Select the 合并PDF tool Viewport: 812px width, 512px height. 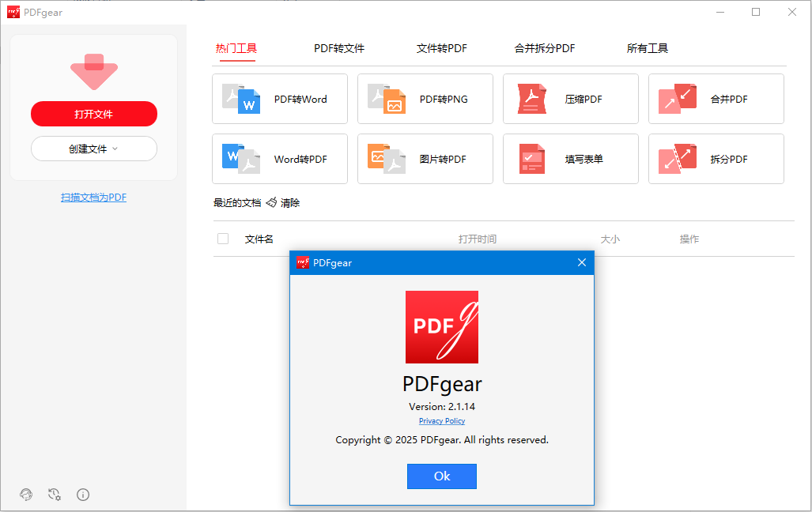point(716,99)
